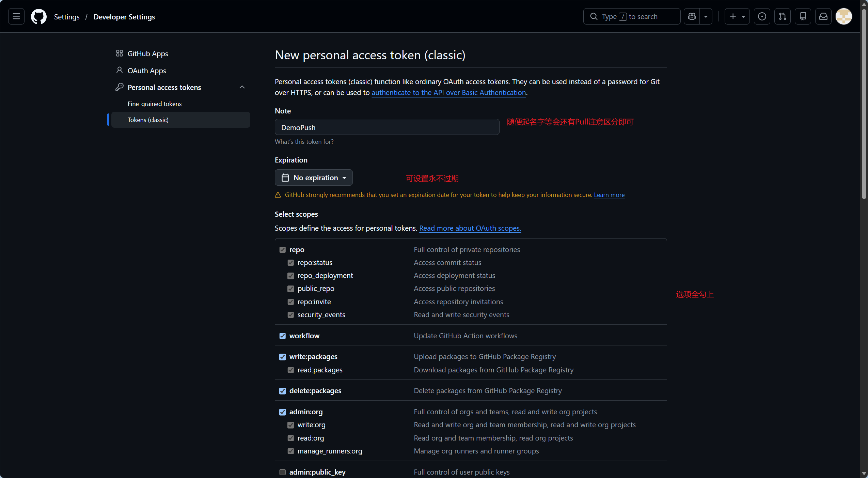Go to Developer Settings breadcrumb
This screenshot has height=478, width=868.
click(x=124, y=17)
